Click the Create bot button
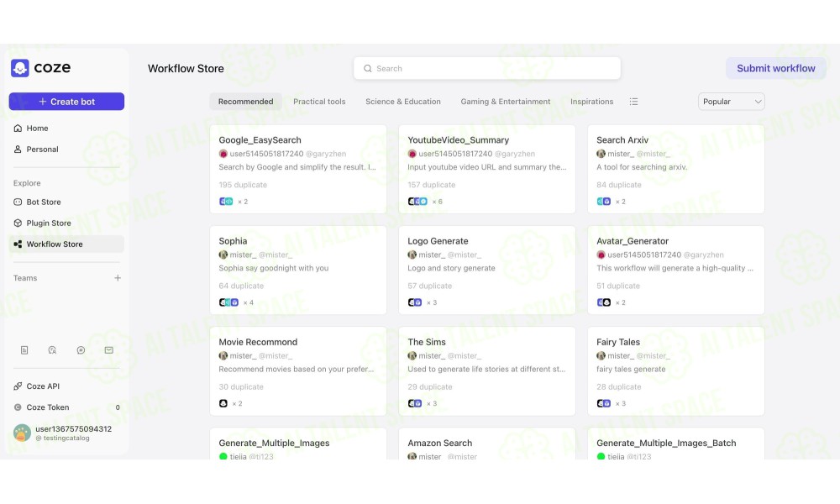Screen dimensions: 840x504 pos(66,102)
